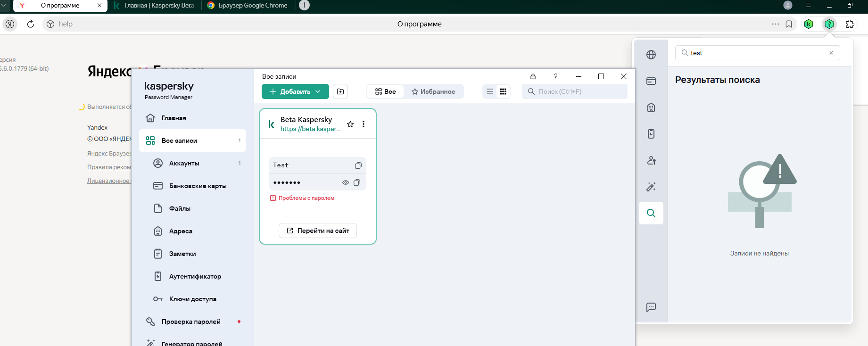This screenshot has width=868, height=346.
Task: Click the Test username field on the card
Action: [x=318, y=165]
